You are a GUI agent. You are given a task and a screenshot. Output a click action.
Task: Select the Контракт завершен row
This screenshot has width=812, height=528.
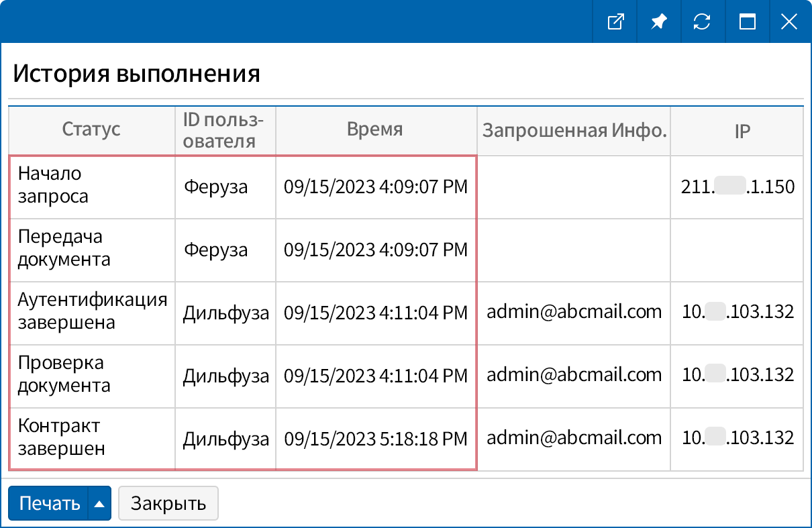[91, 439]
